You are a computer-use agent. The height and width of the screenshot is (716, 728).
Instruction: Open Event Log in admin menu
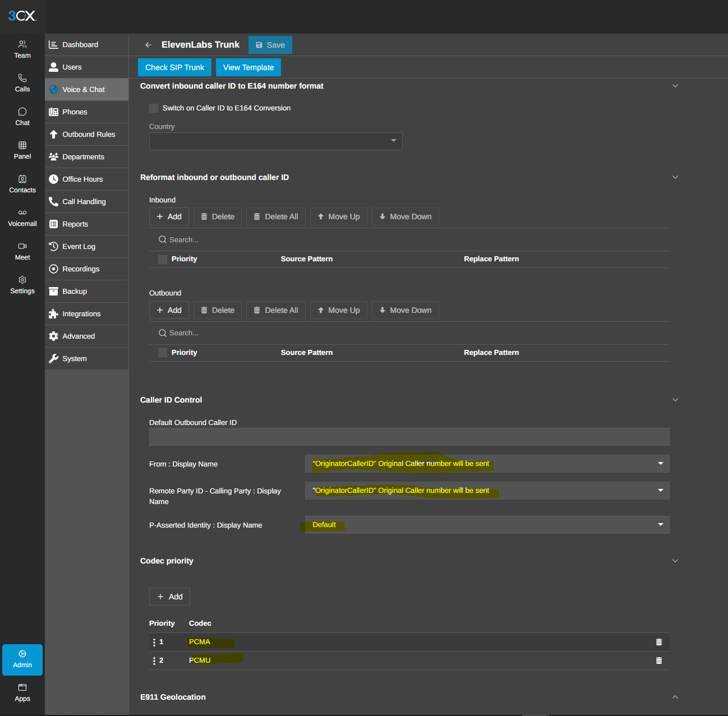tap(87, 247)
